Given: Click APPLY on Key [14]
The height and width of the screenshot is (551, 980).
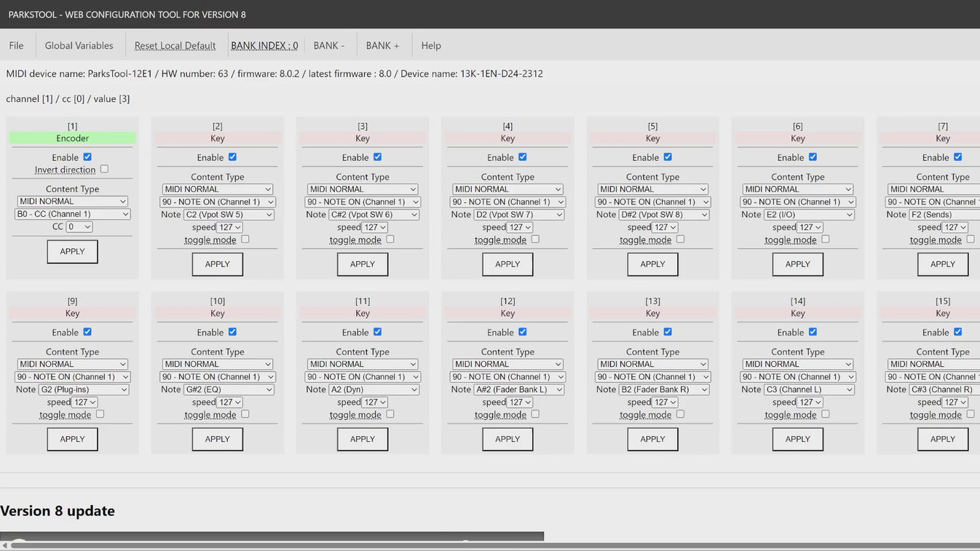Looking at the screenshot, I should tap(797, 439).
